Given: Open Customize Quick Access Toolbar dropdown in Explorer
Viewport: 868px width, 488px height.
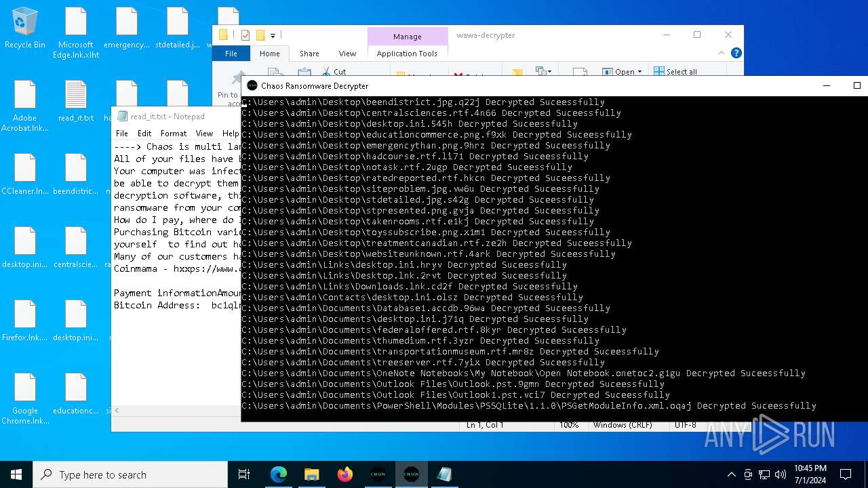Looking at the screenshot, I should click(273, 35).
